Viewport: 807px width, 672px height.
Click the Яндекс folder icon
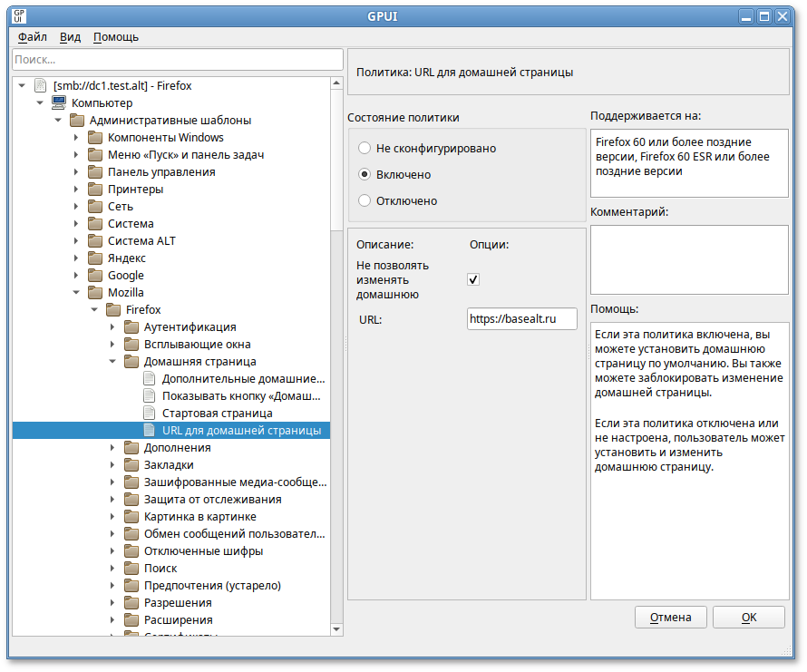click(94, 258)
